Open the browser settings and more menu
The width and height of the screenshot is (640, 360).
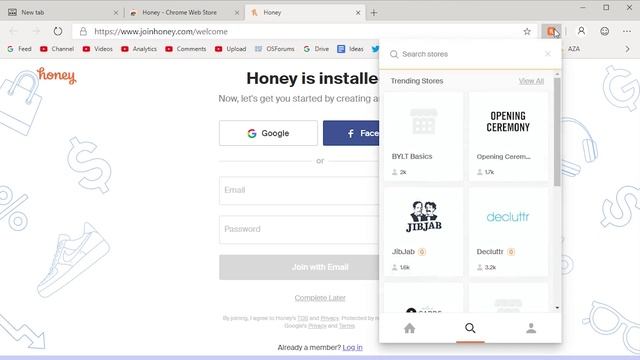tap(627, 31)
